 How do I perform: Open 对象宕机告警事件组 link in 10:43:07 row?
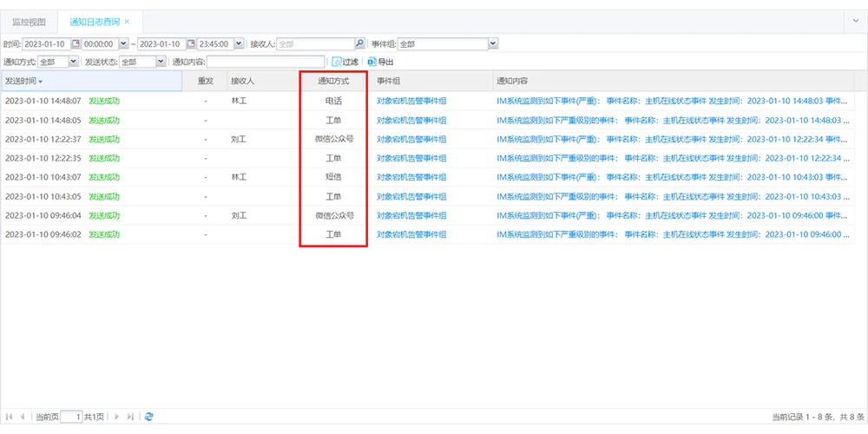[x=411, y=177]
